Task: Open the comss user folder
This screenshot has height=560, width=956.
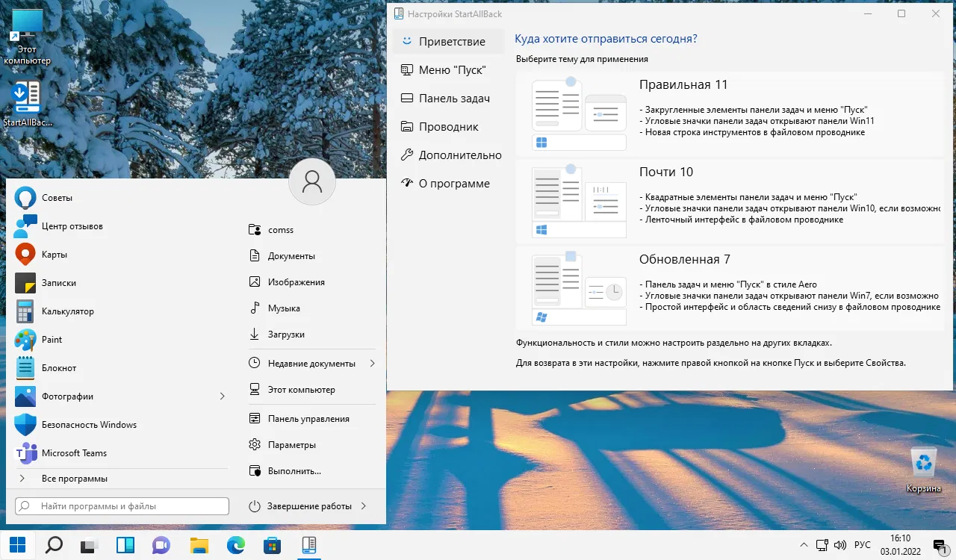Action: [311, 230]
